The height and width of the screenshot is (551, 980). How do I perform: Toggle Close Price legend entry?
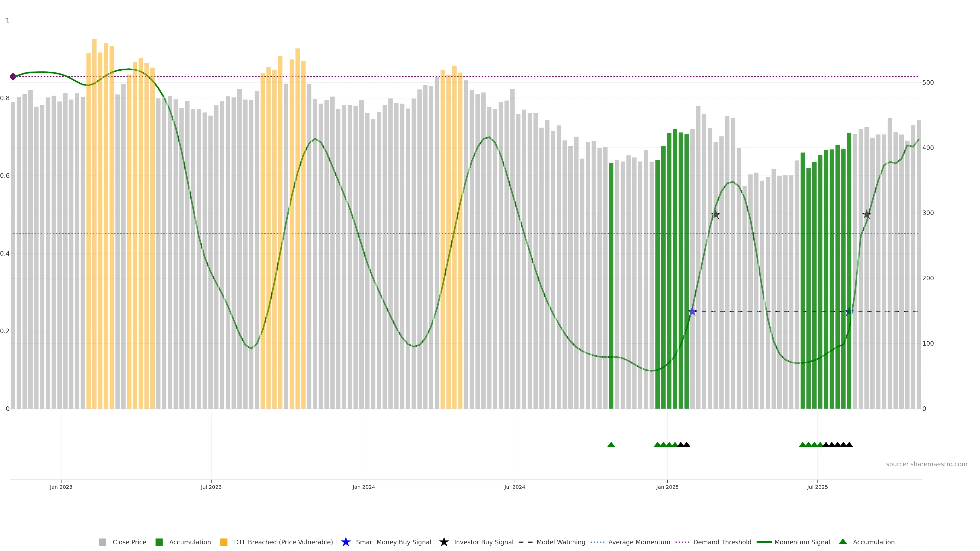tap(129, 542)
